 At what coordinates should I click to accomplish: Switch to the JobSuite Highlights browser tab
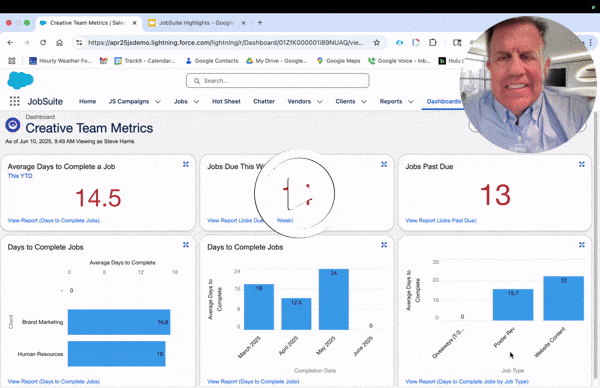click(196, 23)
